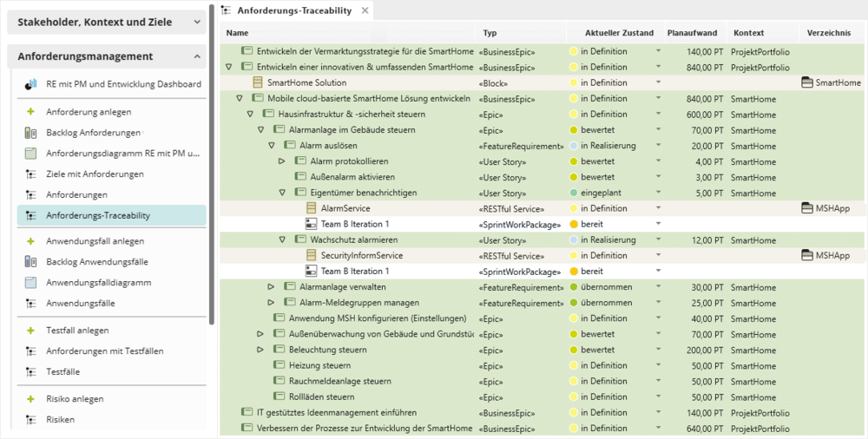
Task: Click the Anwendungsfalldiagramm icon in sidebar
Action: (30, 283)
